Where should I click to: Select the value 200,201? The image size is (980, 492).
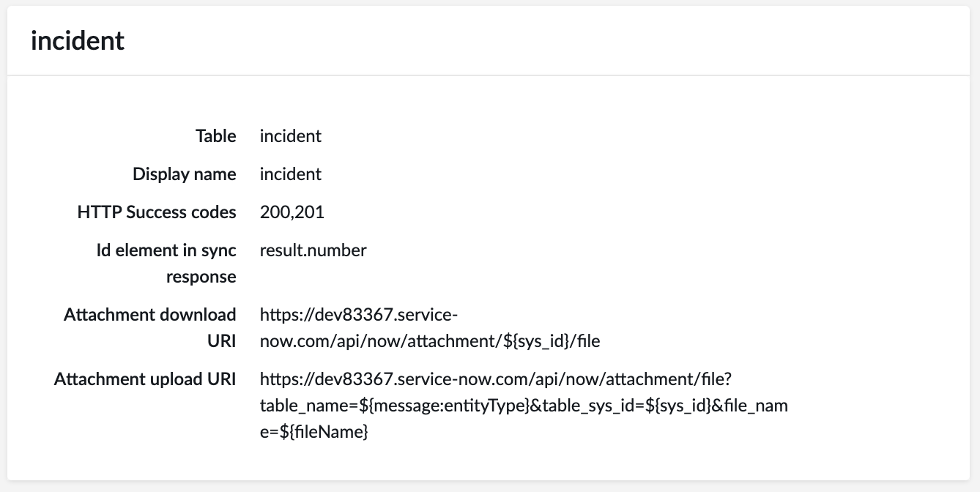point(292,212)
